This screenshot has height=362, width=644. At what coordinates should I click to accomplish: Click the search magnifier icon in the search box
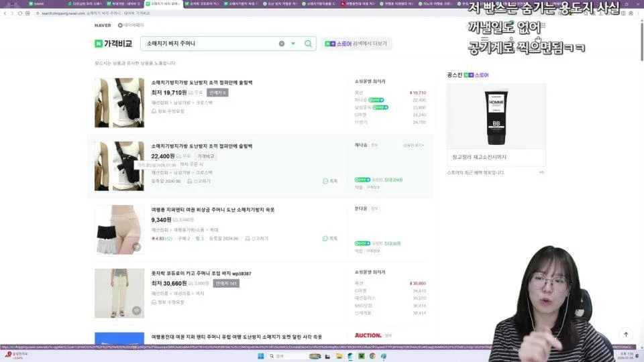click(308, 44)
